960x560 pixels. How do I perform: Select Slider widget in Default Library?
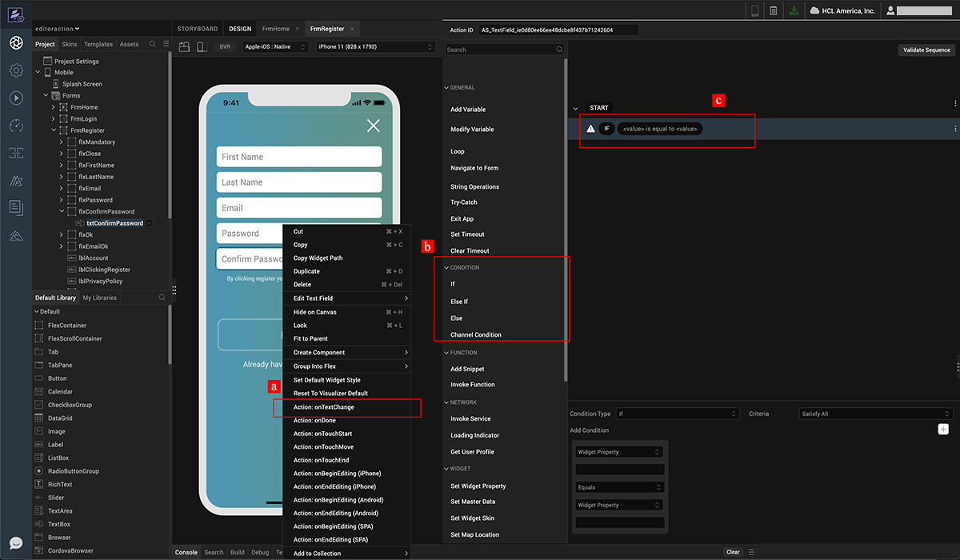coord(58,498)
